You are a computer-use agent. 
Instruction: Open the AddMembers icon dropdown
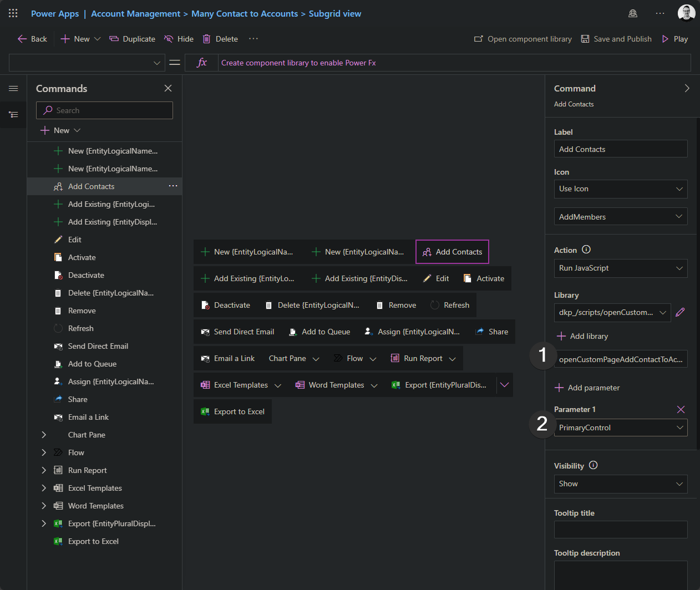621,217
